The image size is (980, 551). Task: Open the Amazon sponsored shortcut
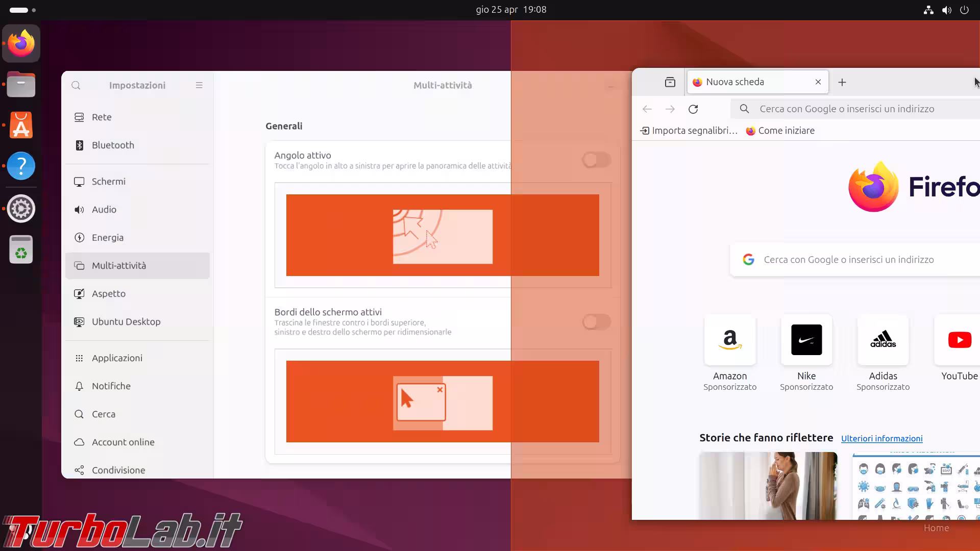click(x=729, y=340)
